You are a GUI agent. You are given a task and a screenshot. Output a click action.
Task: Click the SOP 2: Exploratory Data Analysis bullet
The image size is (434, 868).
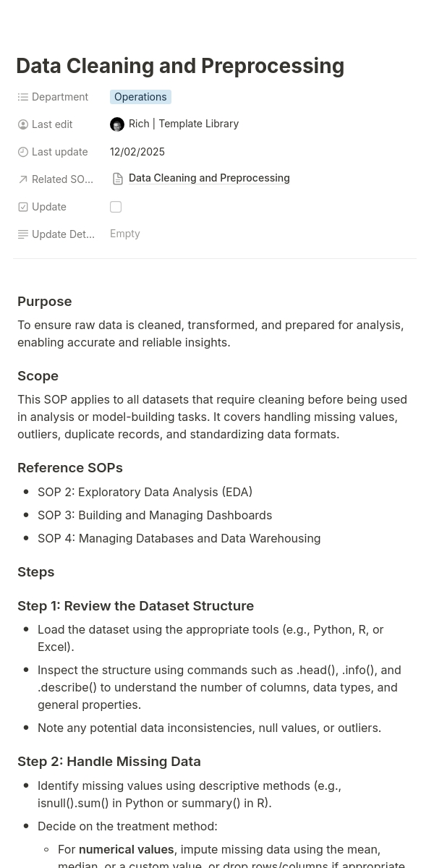[x=145, y=492]
